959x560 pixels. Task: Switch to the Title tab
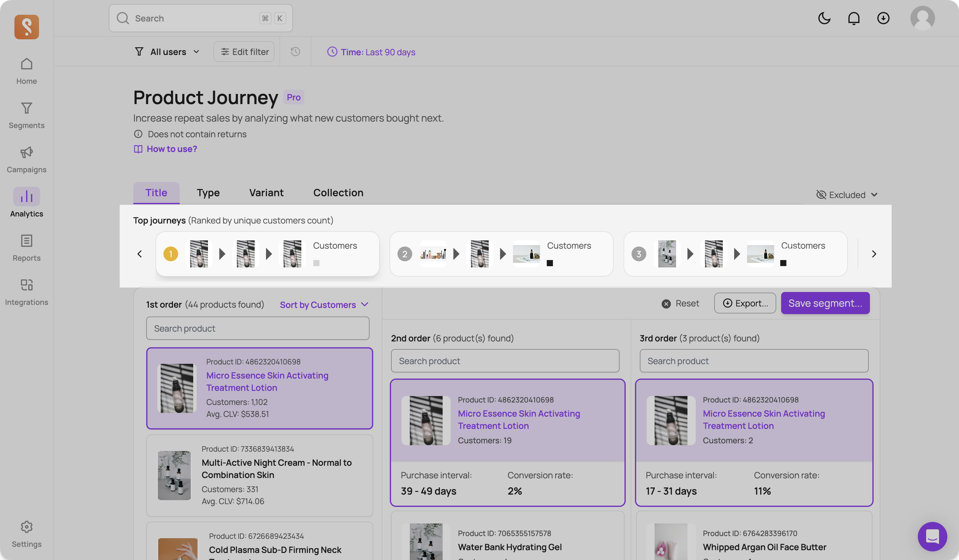point(156,193)
